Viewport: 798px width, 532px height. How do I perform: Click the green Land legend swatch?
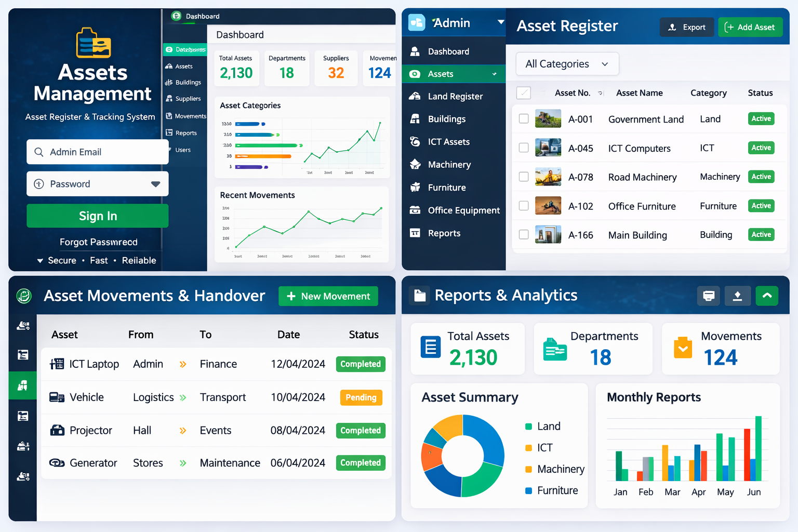[x=528, y=426]
